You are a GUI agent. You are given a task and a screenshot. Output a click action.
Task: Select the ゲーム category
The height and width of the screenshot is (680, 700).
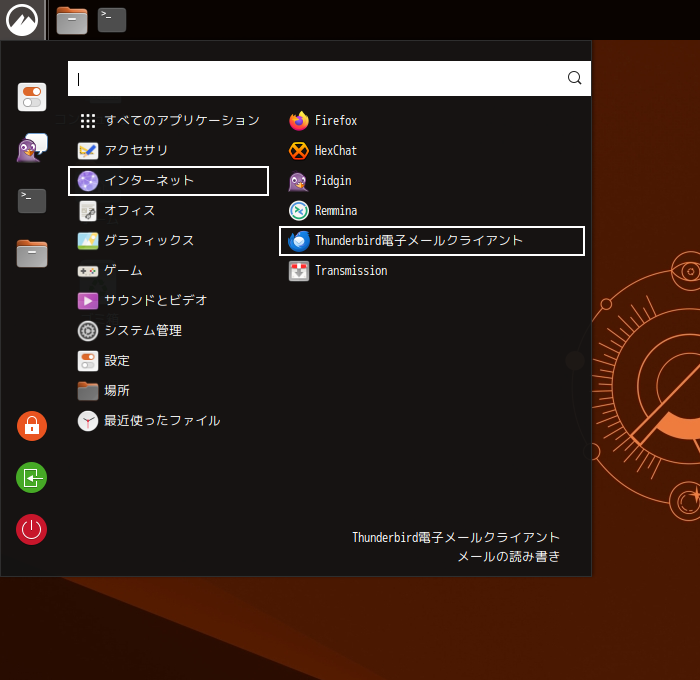tap(168, 271)
